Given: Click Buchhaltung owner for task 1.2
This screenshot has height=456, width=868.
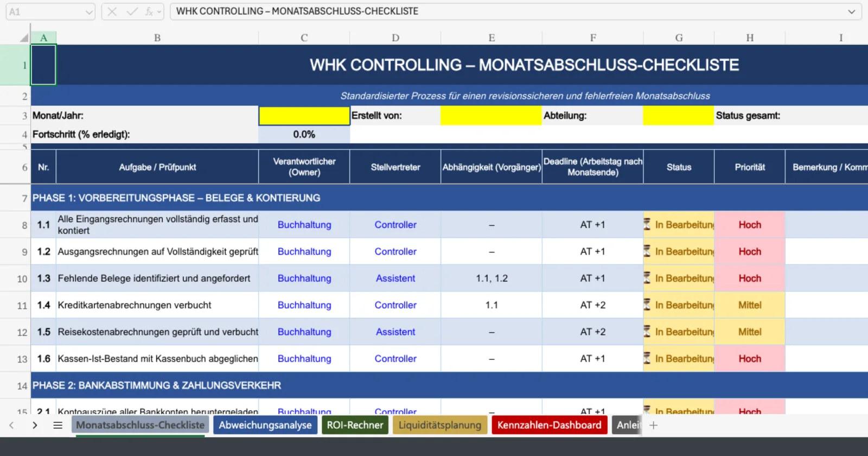Looking at the screenshot, I should point(304,251).
